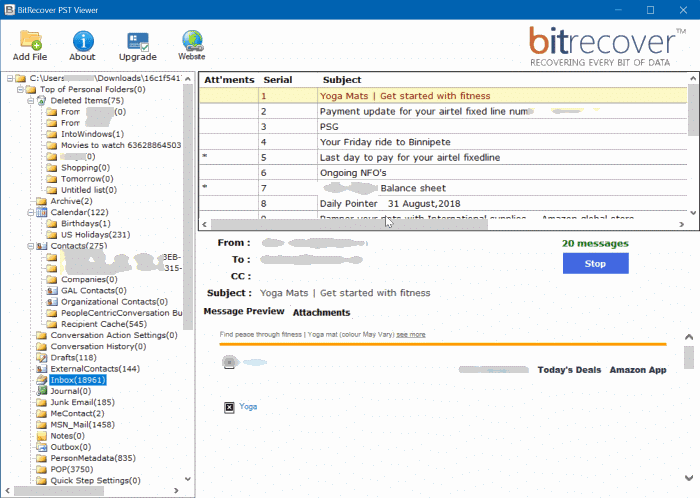Collapse the Contacts(275) tree node
700x498 pixels.
(29, 246)
